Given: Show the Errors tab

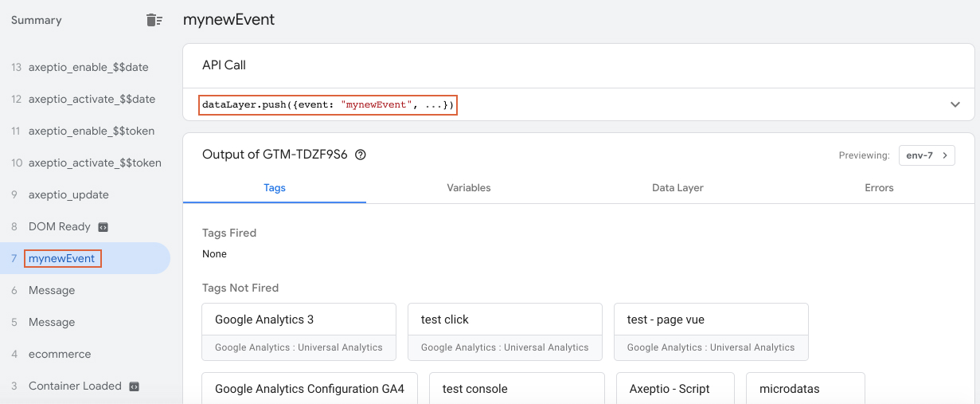Looking at the screenshot, I should coord(879,188).
